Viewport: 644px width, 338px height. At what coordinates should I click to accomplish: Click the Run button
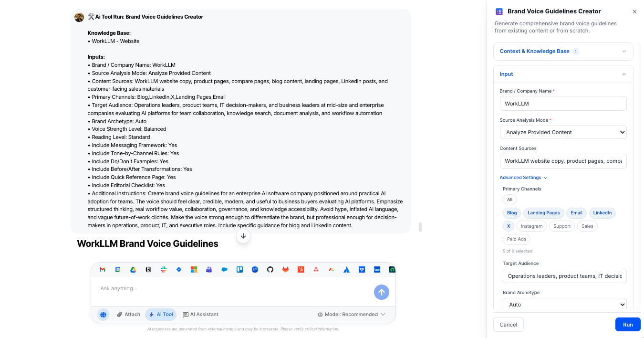[628, 324]
